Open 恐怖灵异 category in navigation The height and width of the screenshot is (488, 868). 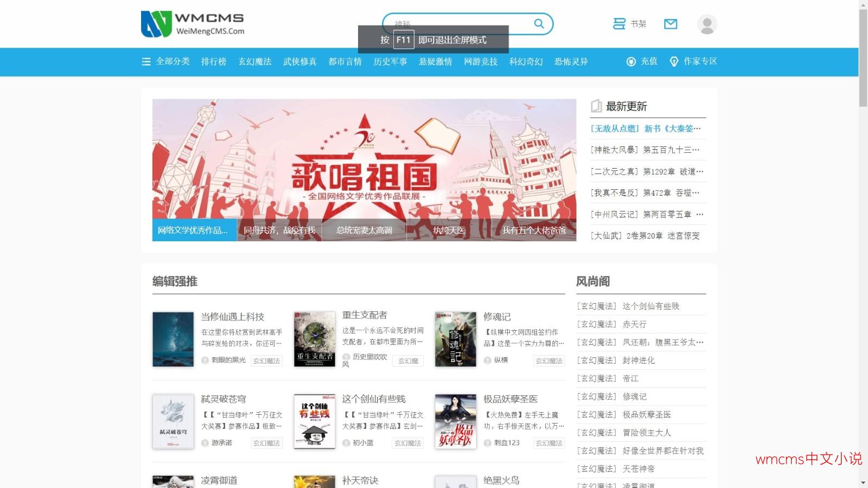click(x=571, y=61)
